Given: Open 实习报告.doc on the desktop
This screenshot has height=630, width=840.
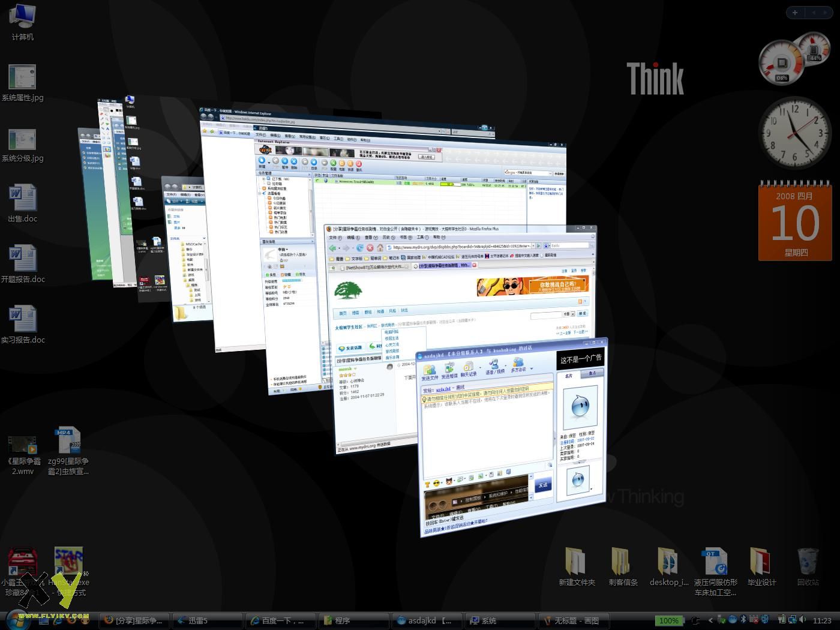Looking at the screenshot, I should (23, 325).
